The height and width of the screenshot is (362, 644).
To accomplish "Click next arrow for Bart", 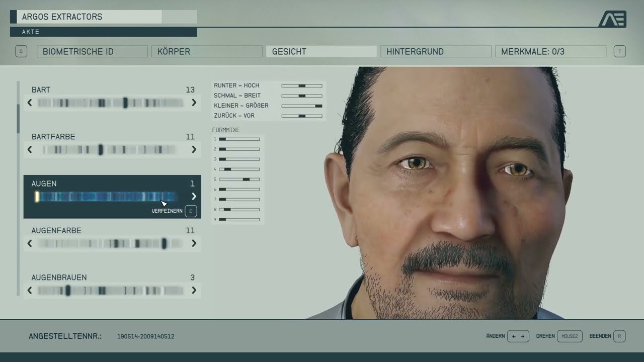I will pos(194,103).
